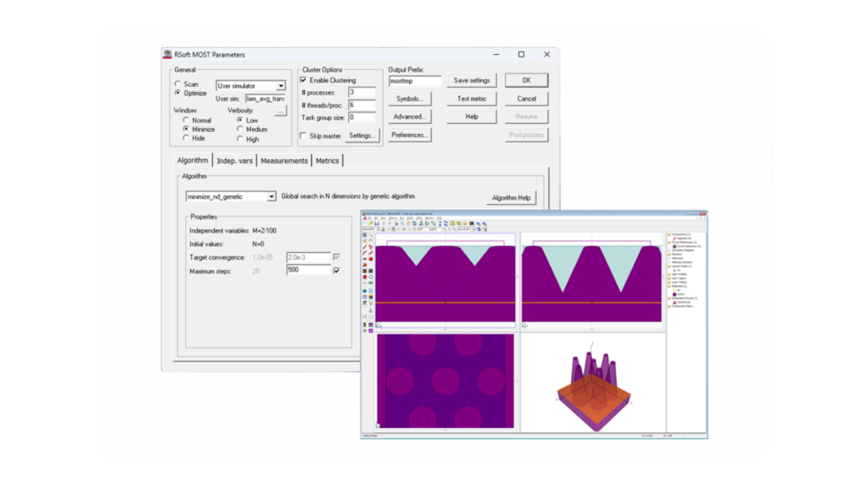
Task: Click the Output Prefix input field
Action: point(415,81)
